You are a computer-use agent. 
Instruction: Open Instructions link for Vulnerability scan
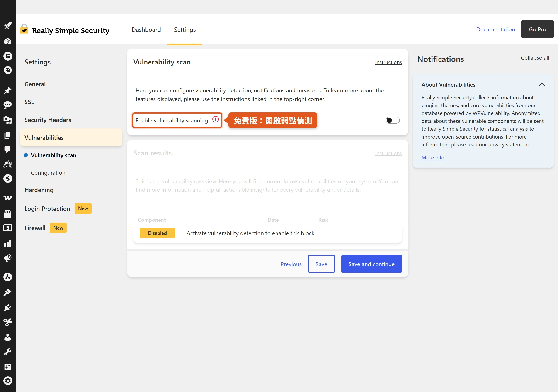(x=388, y=62)
